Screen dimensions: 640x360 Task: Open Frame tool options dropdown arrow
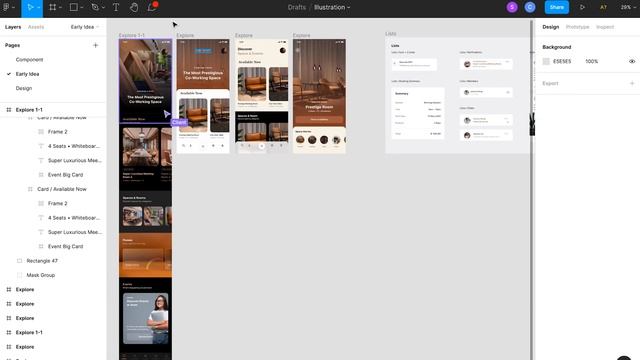tap(60, 8)
